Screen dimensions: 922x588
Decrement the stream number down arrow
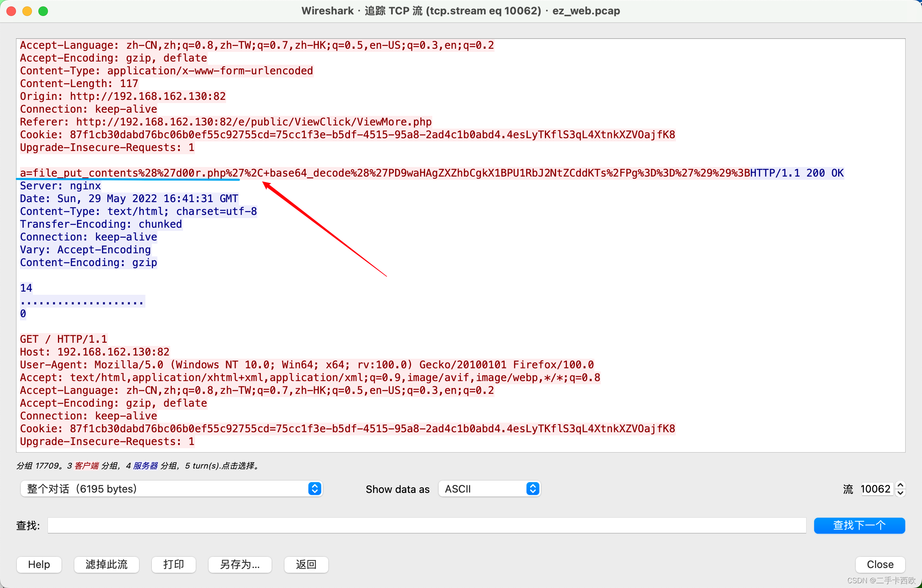click(x=900, y=493)
